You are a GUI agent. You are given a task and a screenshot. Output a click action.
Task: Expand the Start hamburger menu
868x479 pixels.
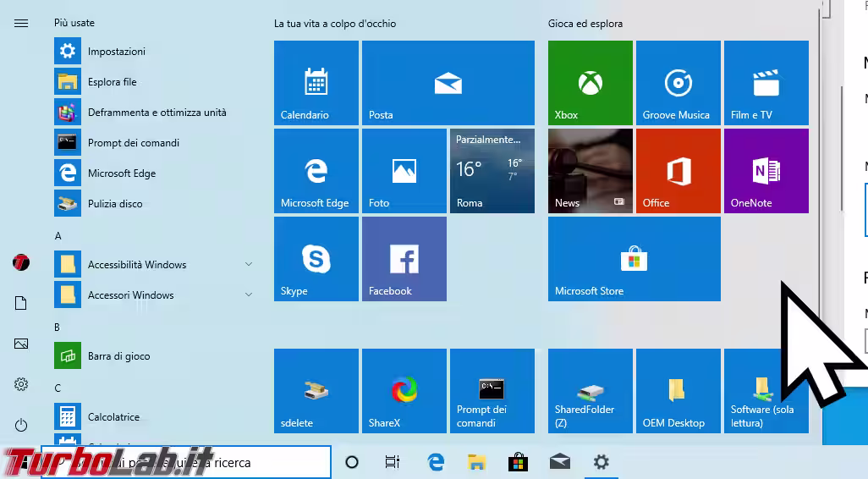coord(21,23)
